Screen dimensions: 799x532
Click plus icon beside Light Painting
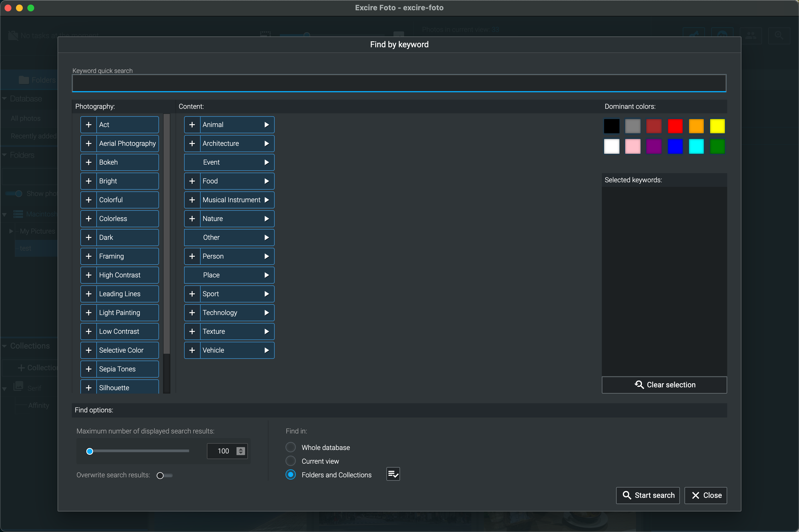coord(89,312)
